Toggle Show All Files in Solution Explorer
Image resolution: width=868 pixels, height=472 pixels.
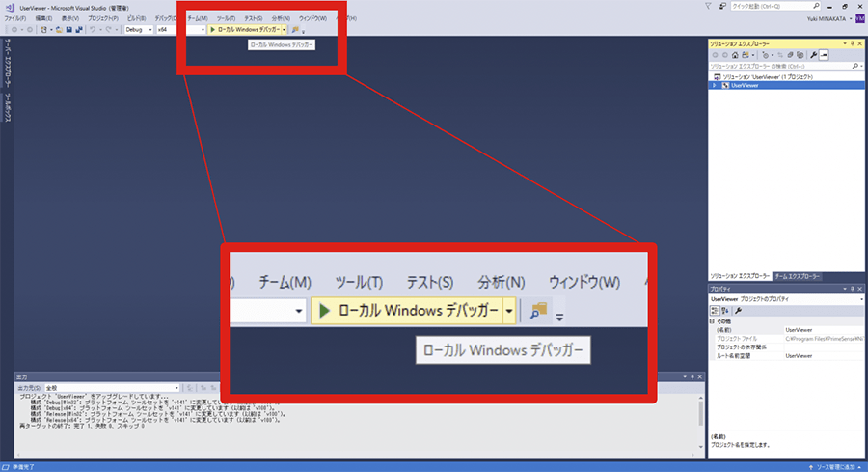point(800,55)
